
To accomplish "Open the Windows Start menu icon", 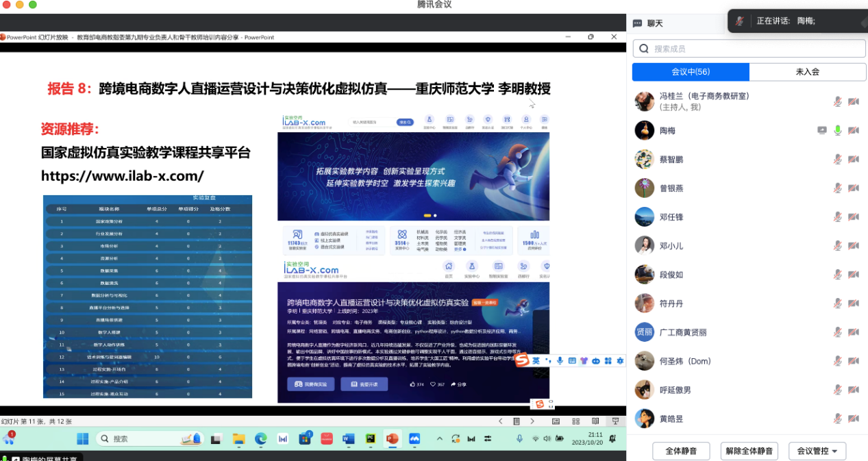I will click(x=82, y=438).
